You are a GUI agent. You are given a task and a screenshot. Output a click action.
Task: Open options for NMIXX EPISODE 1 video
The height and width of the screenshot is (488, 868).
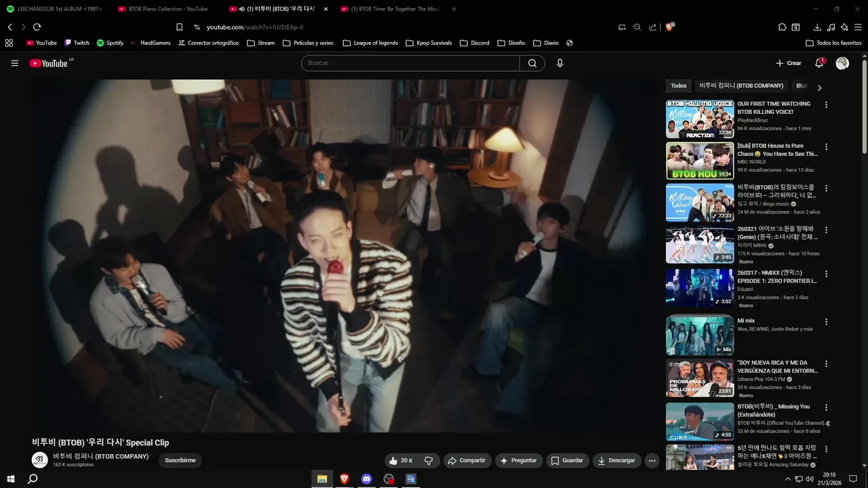[826, 274]
